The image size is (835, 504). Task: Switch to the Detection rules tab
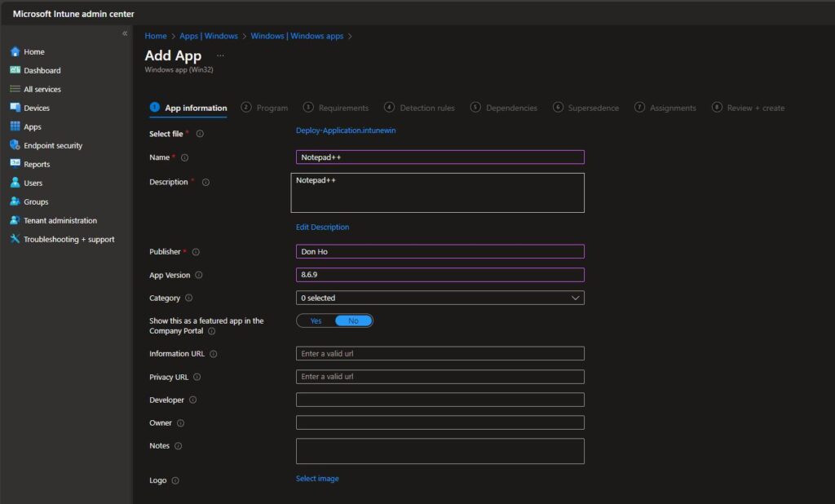(x=420, y=108)
